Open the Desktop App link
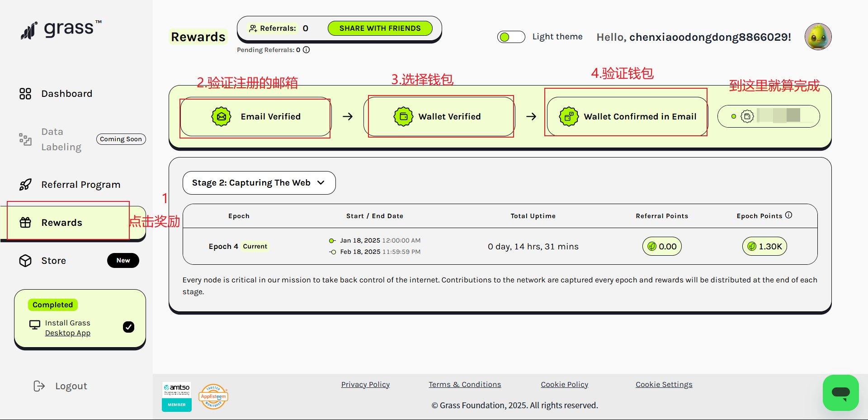This screenshot has height=420, width=868. pyautogui.click(x=68, y=333)
